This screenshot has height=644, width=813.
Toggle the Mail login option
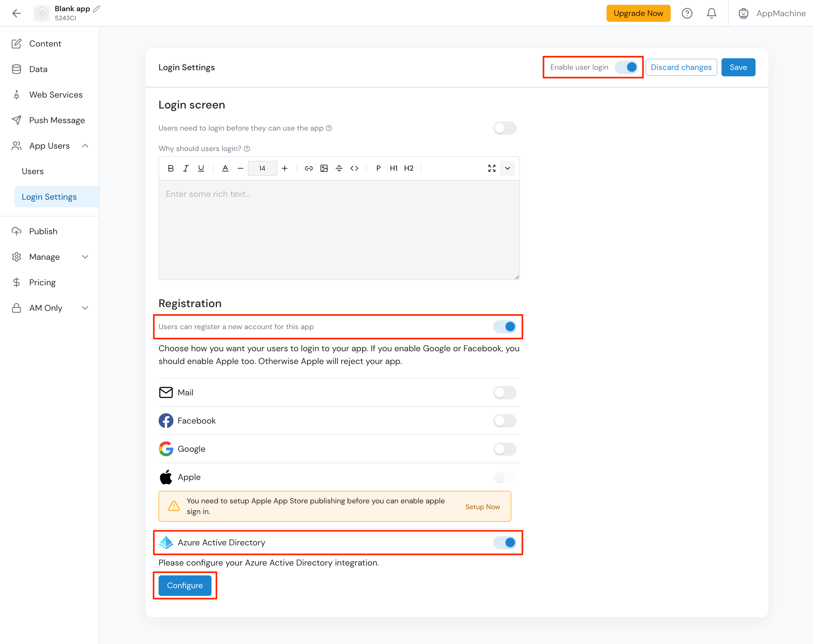click(504, 393)
